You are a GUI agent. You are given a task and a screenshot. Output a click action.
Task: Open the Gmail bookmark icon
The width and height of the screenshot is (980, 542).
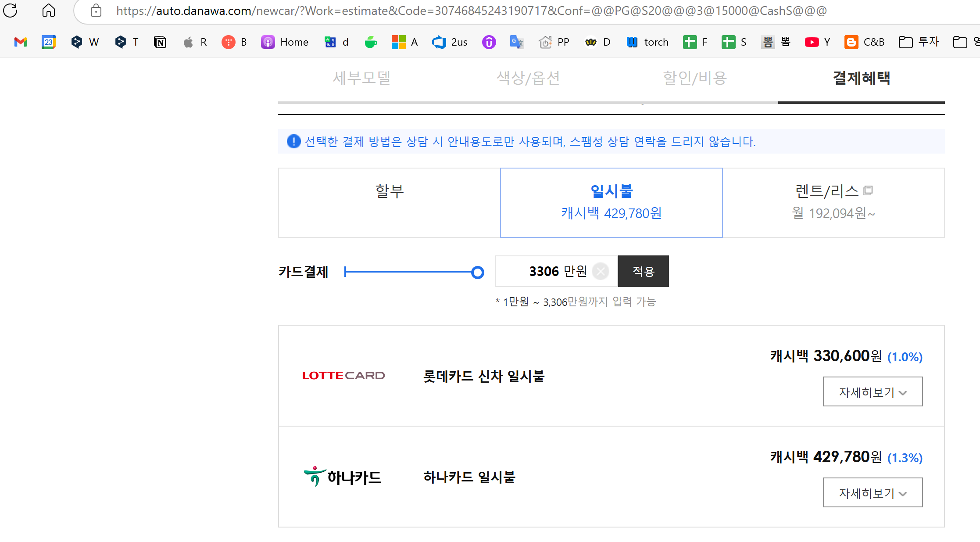point(21,42)
